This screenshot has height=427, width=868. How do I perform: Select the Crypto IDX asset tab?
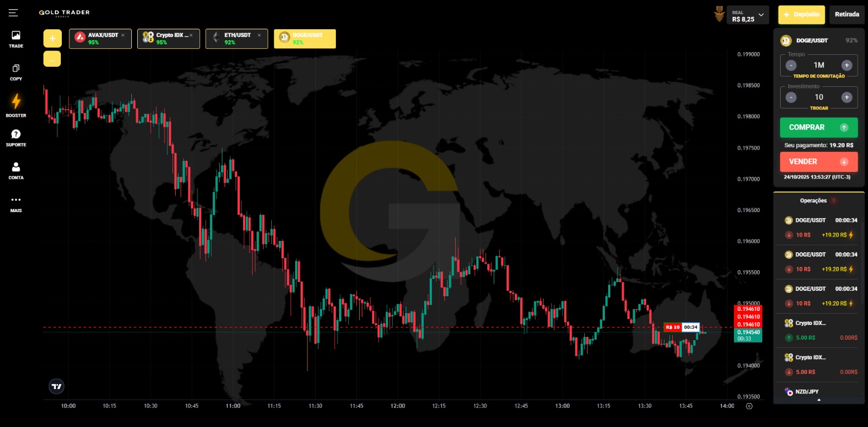point(168,39)
